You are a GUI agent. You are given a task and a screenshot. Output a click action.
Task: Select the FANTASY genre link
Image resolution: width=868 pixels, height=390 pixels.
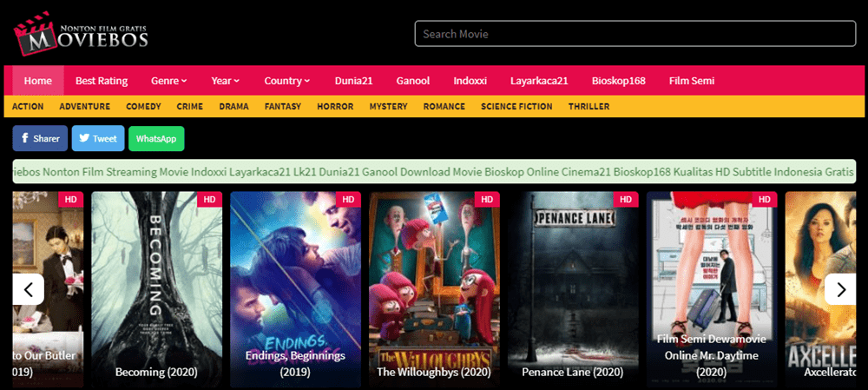click(283, 106)
